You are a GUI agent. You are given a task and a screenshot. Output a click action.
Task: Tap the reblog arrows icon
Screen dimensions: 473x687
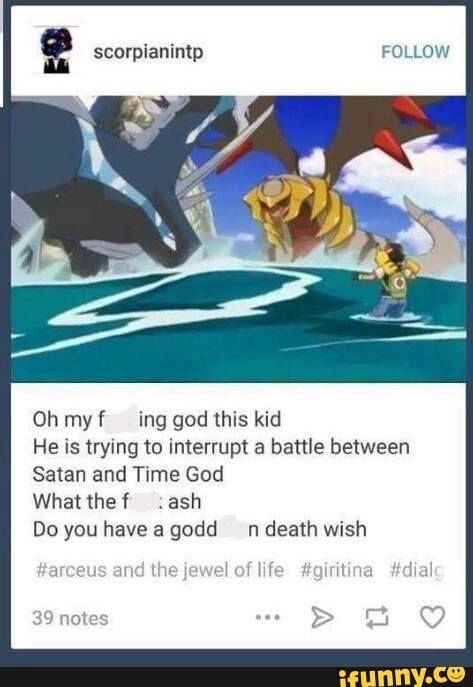[x=377, y=617]
